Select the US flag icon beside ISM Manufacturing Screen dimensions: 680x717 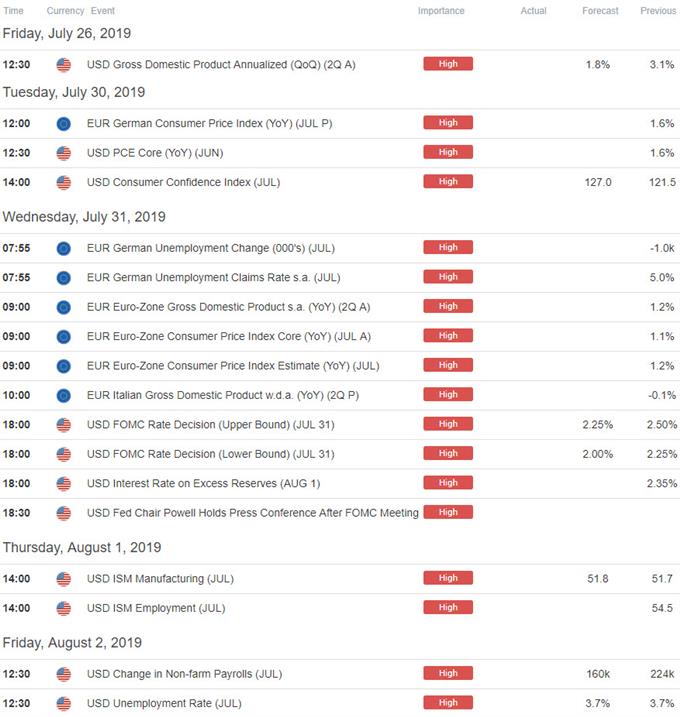click(64, 579)
